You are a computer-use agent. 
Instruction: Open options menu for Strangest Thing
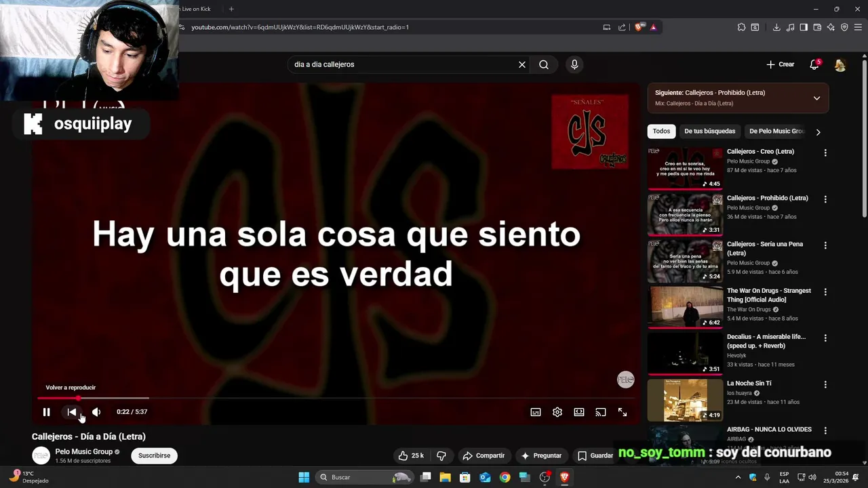825,292
